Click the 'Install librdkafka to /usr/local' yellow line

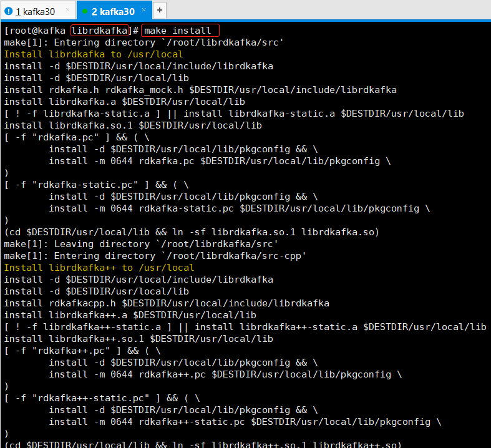94,54
